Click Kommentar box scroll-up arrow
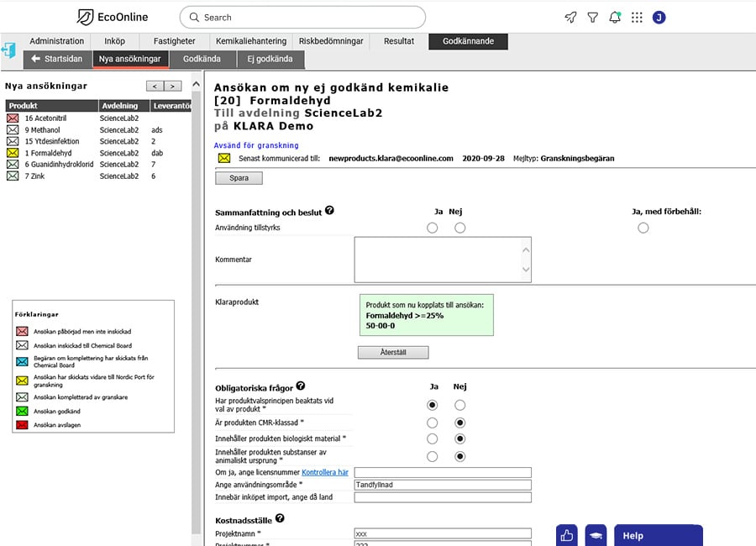The width and height of the screenshot is (756, 546). [x=526, y=249]
